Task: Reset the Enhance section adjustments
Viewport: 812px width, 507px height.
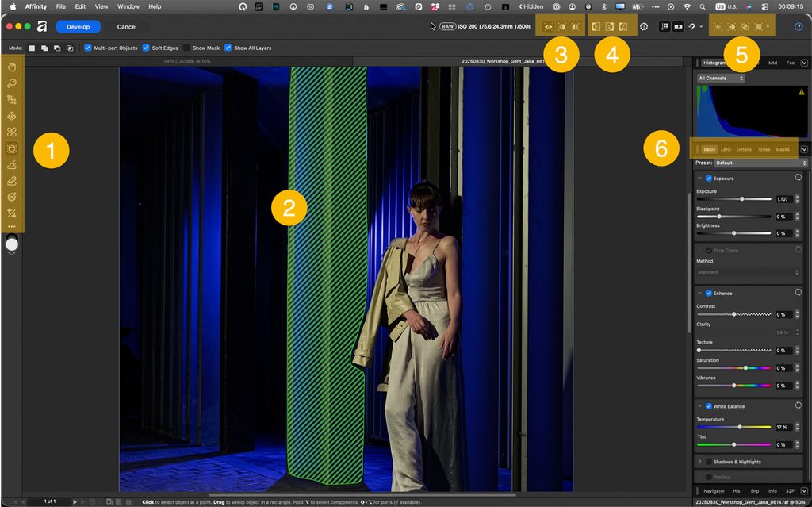Action: (799, 293)
